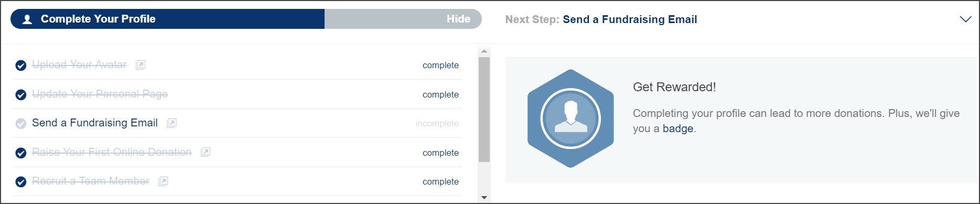Click the scroll up arrow of checklist

(x=484, y=51)
